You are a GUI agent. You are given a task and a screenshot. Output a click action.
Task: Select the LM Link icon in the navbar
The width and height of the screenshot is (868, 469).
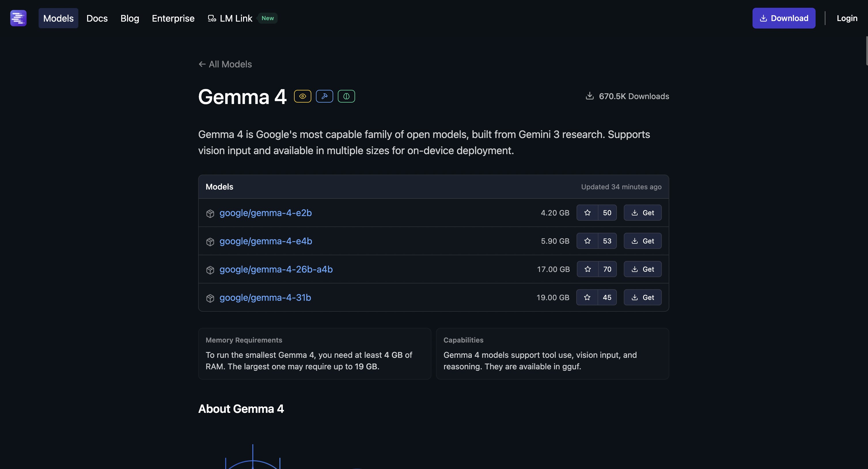212,18
